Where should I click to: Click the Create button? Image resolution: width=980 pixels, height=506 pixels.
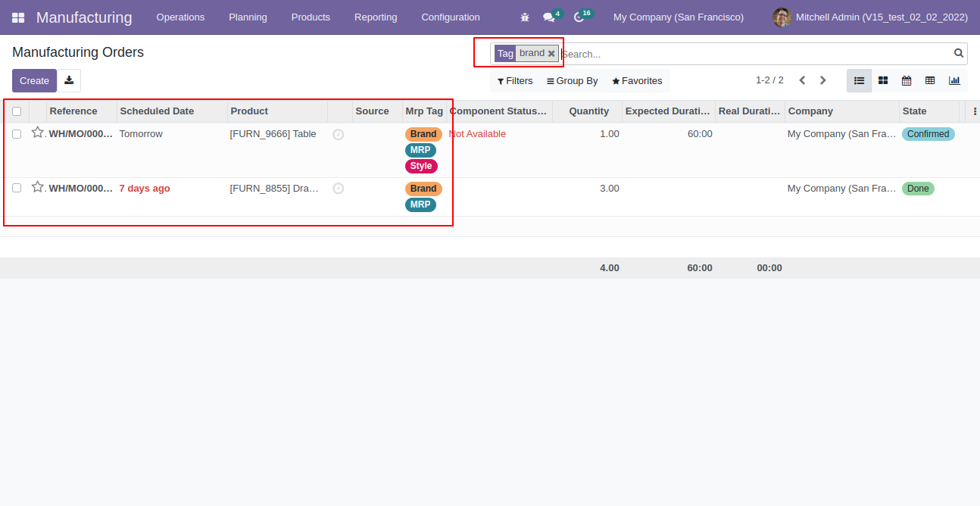(34, 80)
